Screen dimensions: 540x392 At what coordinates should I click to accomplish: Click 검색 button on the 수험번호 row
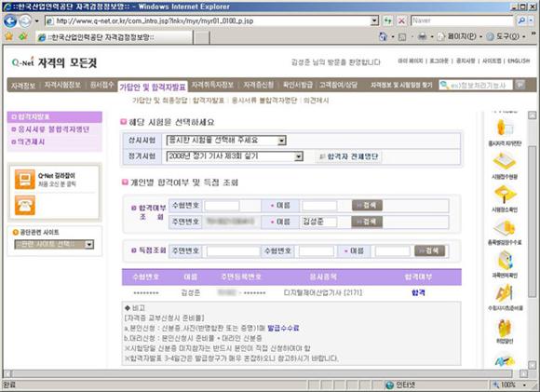367,206
